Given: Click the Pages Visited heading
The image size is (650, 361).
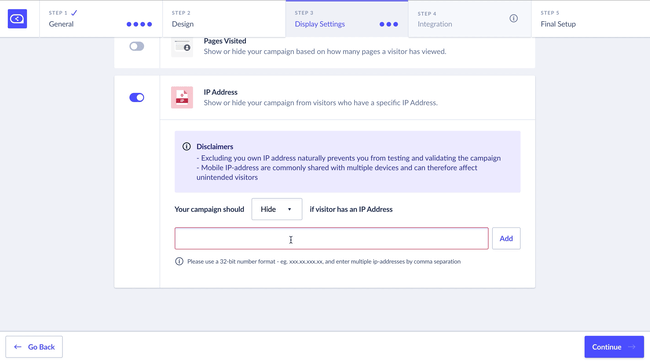Looking at the screenshot, I should (225, 41).
